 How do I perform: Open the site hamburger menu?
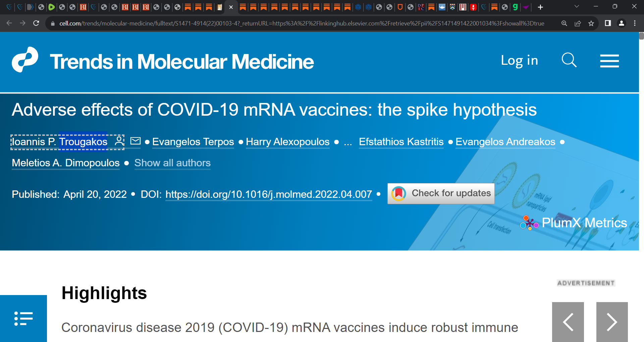609,60
